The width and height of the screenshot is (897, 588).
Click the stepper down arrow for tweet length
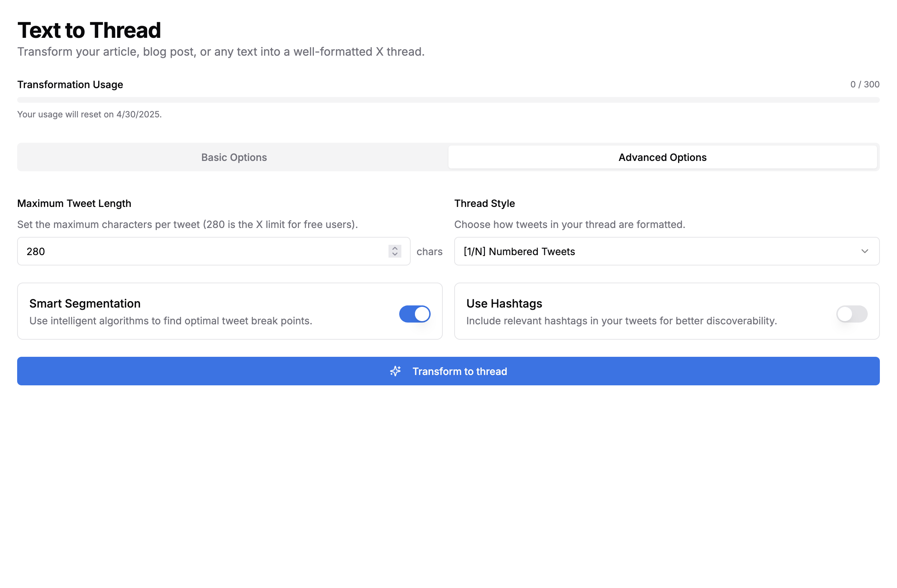click(x=395, y=254)
